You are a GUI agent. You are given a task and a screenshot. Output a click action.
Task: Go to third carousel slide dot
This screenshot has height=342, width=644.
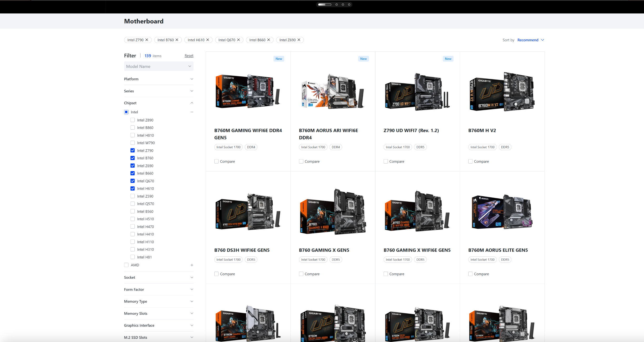pos(343,4)
